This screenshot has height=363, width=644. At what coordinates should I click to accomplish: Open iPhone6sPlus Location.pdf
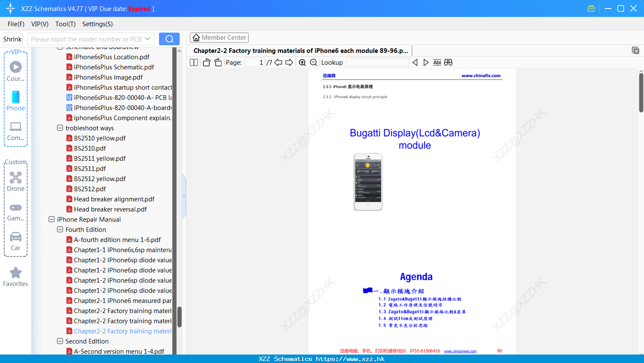click(112, 57)
